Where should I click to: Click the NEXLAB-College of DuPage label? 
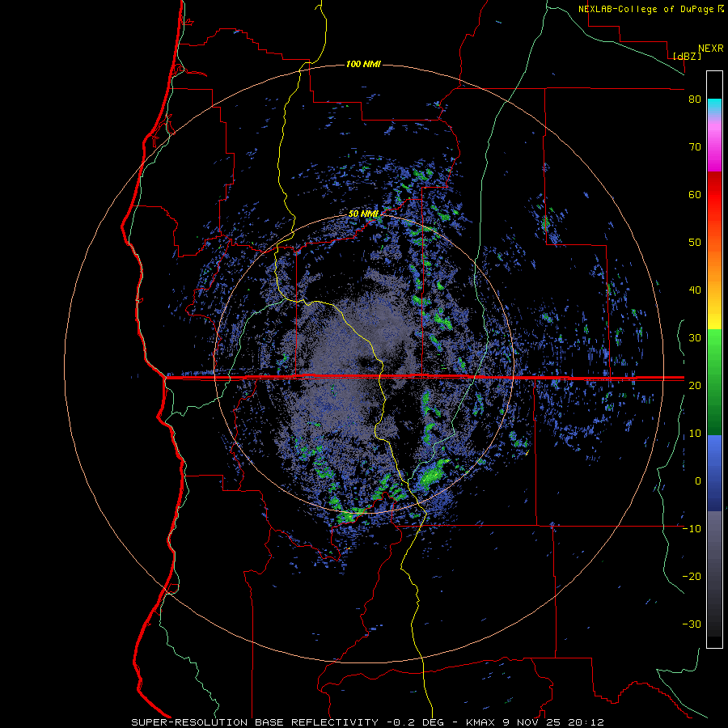(x=646, y=9)
